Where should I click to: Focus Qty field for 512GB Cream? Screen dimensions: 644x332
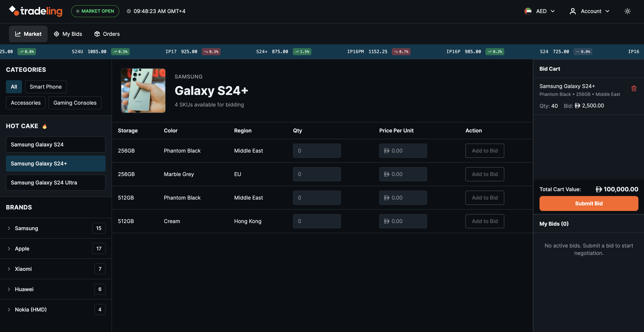point(317,221)
